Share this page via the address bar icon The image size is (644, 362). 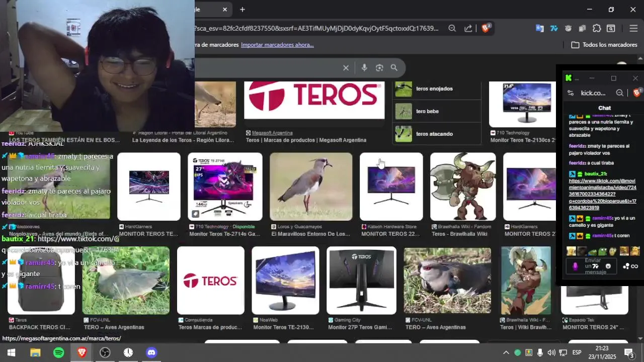[468, 29]
